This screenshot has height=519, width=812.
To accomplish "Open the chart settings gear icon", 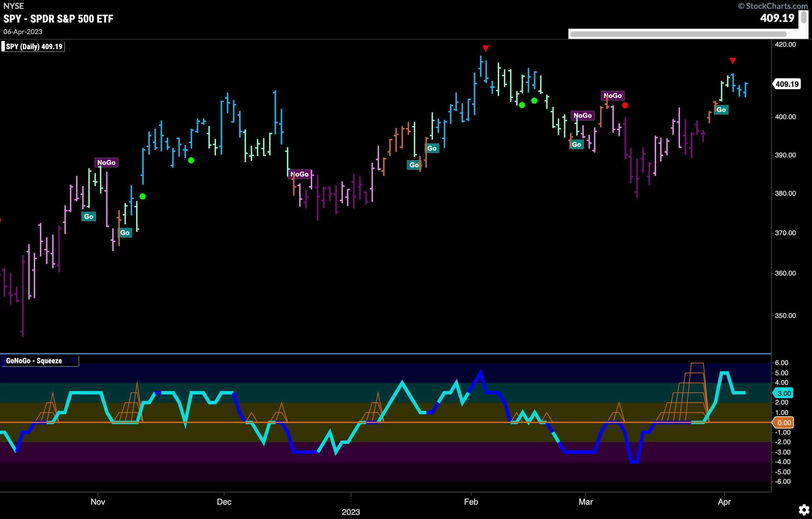I will pos(804,510).
